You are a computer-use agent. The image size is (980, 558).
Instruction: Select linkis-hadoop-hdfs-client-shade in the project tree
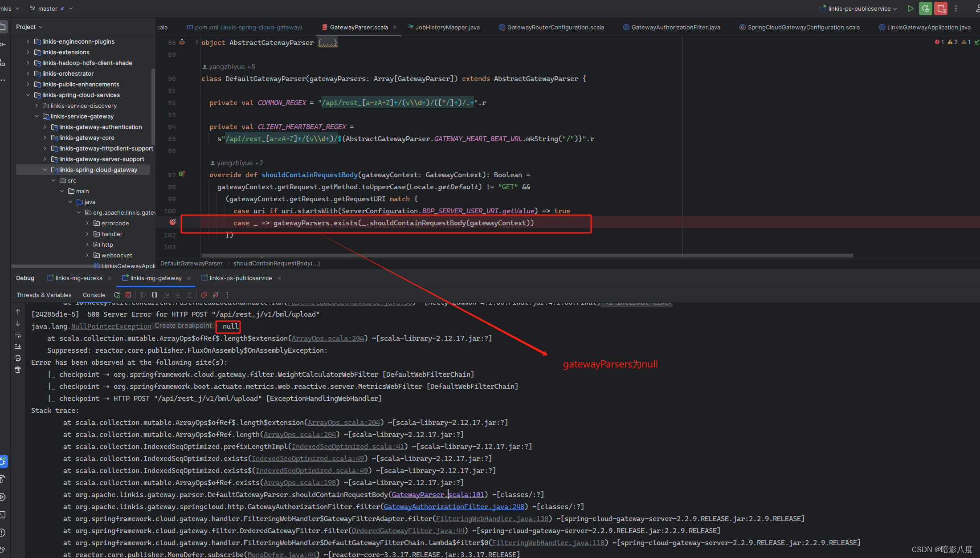pos(87,63)
